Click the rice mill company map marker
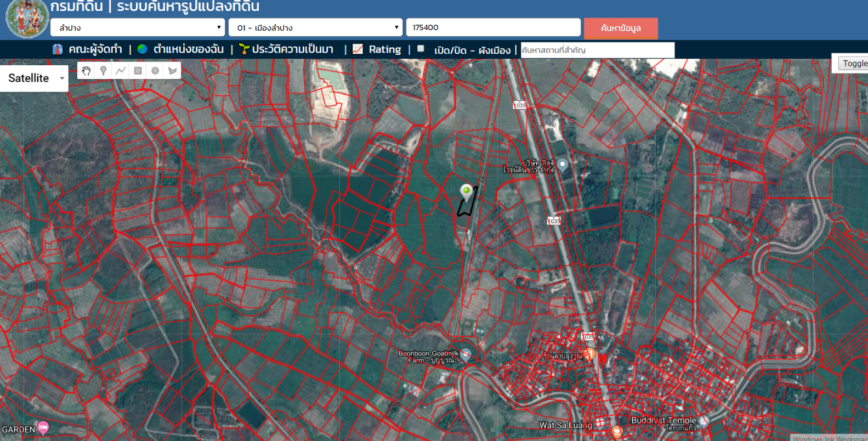Viewport: 868px width, 441px height. [x=563, y=165]
